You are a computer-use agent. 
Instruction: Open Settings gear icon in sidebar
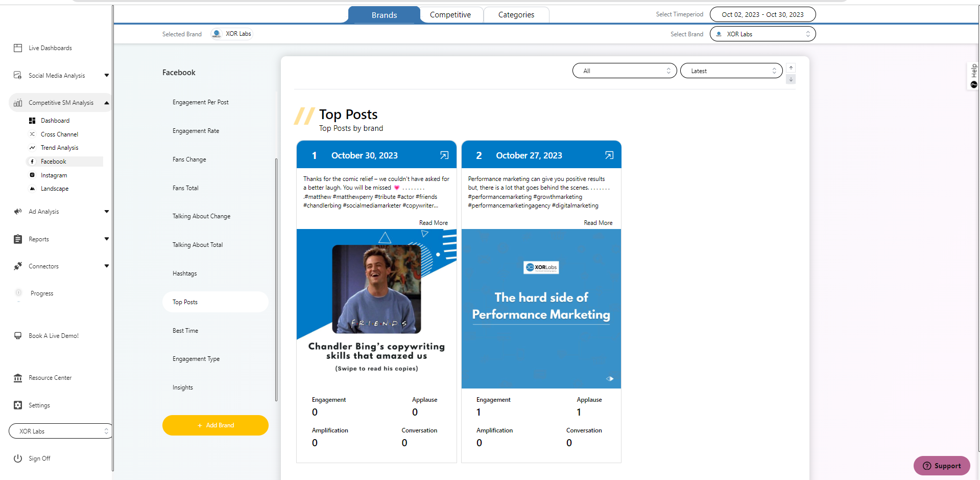(18, 405)
